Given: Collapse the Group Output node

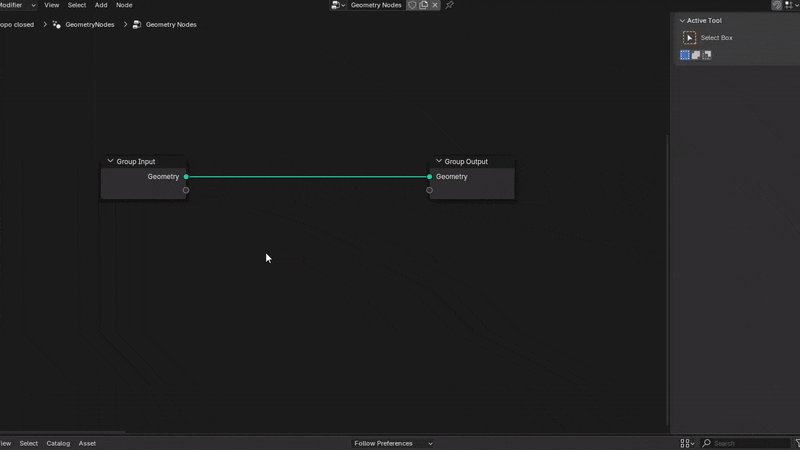Looking at the screenshot, I should pyautogui.click(x=438, y=161).
